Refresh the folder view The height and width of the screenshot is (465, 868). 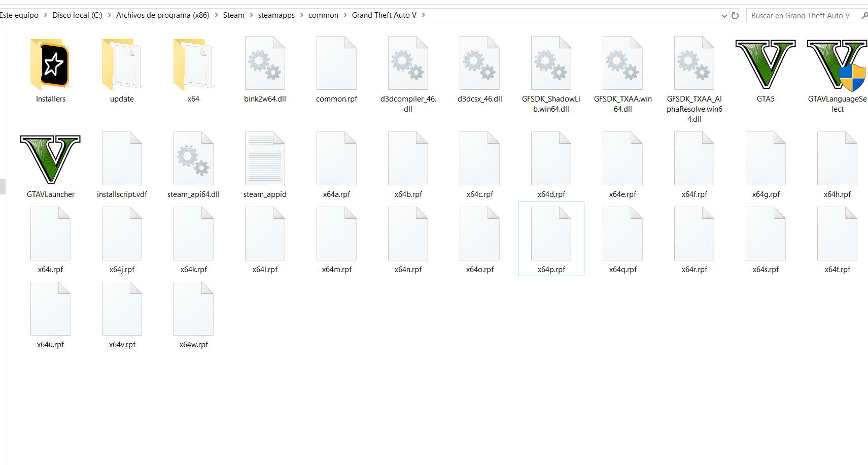click(735, 16)
